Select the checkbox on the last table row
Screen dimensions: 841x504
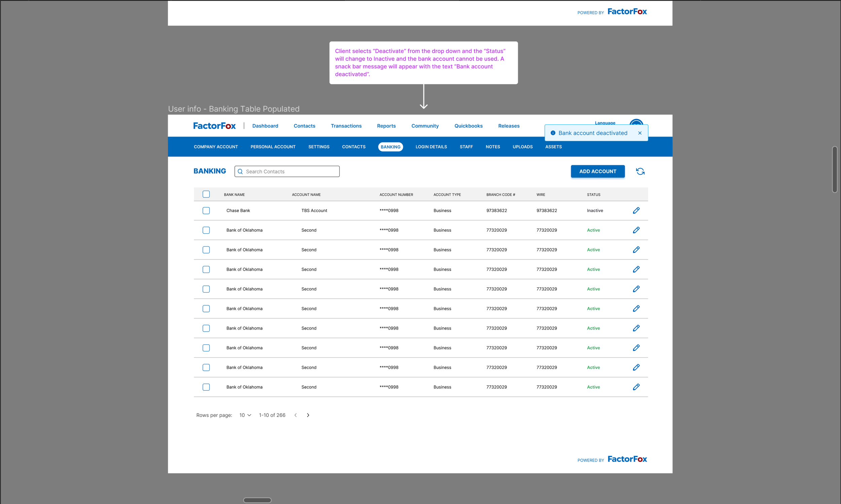(x=206, y=387)
